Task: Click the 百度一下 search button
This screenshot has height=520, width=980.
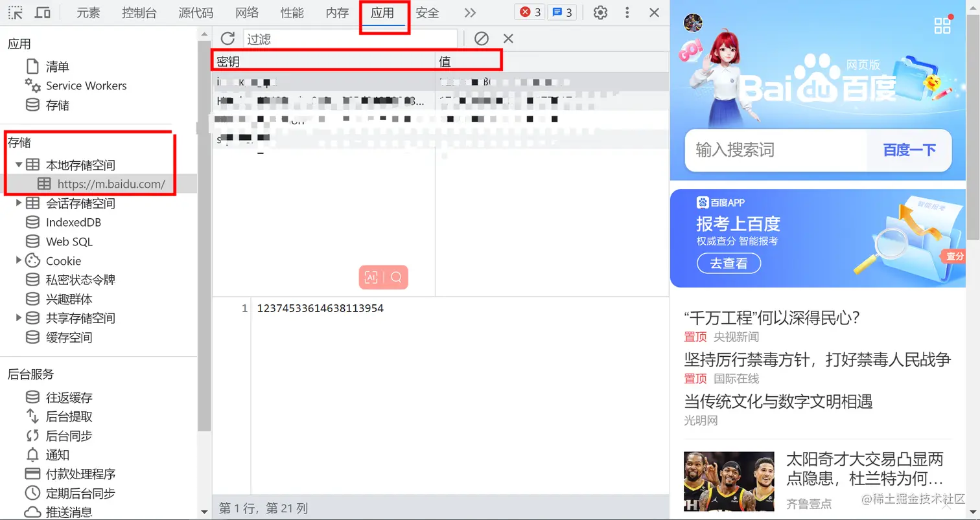Action: pos(909,150)
